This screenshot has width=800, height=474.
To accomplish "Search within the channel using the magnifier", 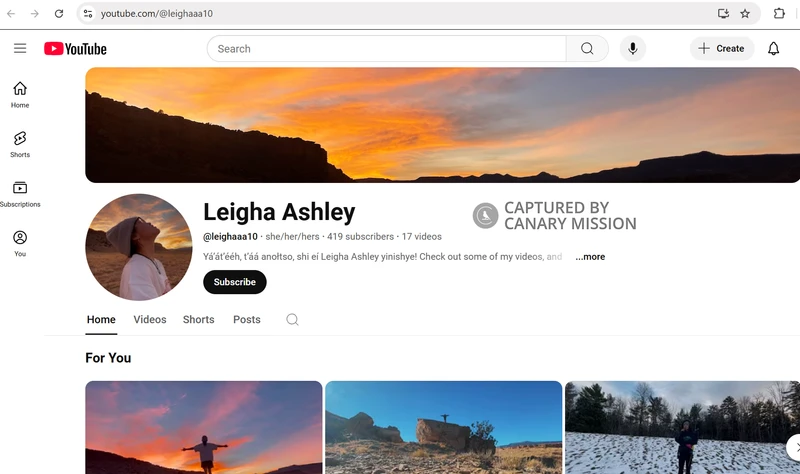I will click(292, 320).
